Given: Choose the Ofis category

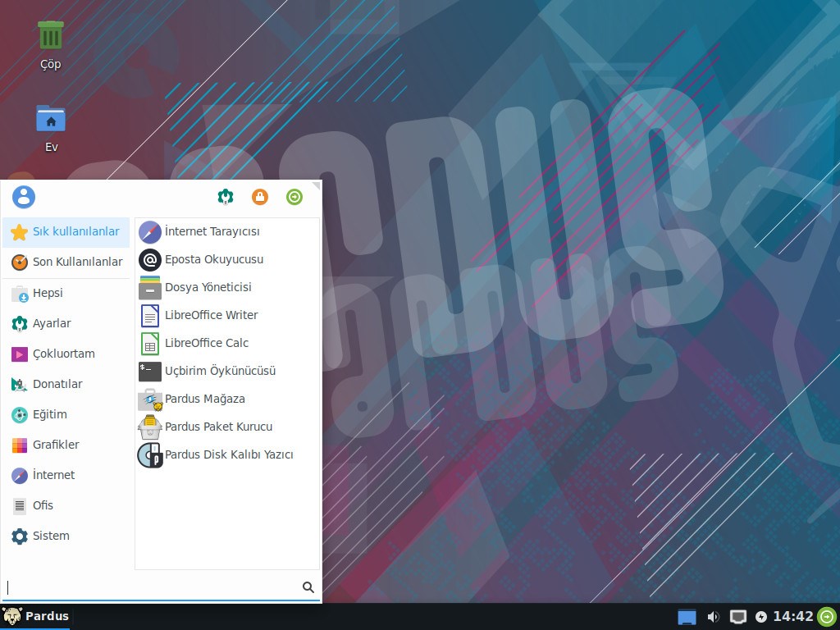Looking at the screenshot, I should pyautogui.click(x=66, y=505).
